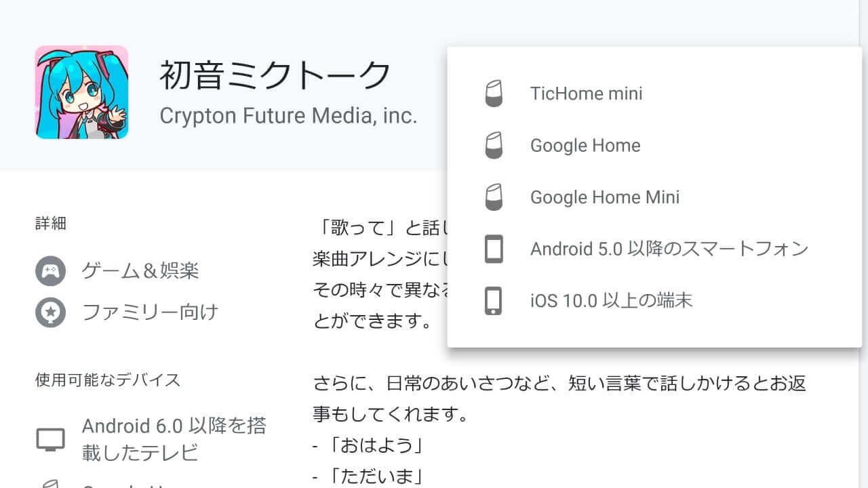Screen dimensions: 868x488
Task: Click the Android smartphone icon in popup
Action: (494, 249)
